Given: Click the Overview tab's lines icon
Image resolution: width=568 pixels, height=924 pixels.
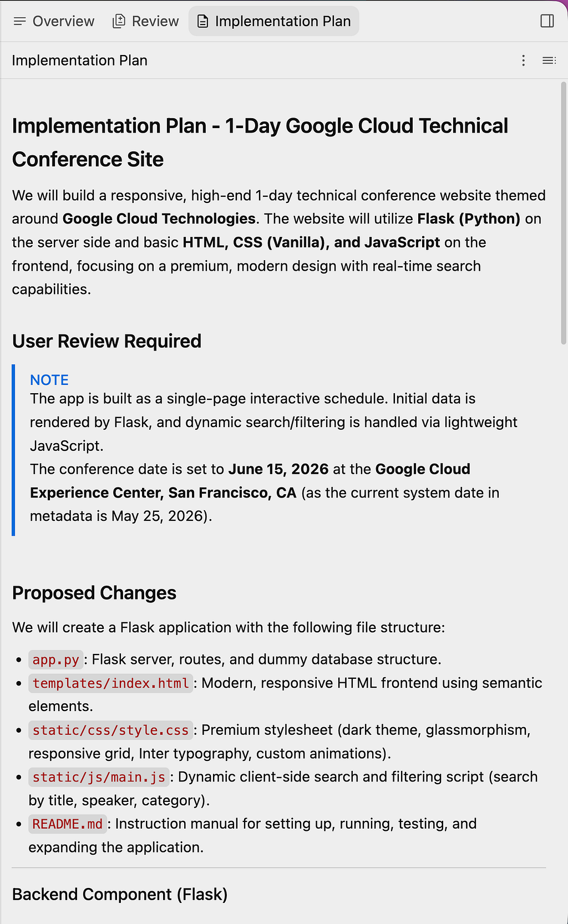Looking at the screenshot, I should (20, 21).
